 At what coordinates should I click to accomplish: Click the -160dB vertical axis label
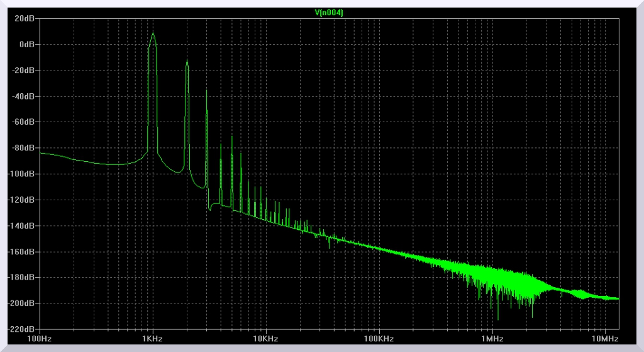tap(23, 251)
